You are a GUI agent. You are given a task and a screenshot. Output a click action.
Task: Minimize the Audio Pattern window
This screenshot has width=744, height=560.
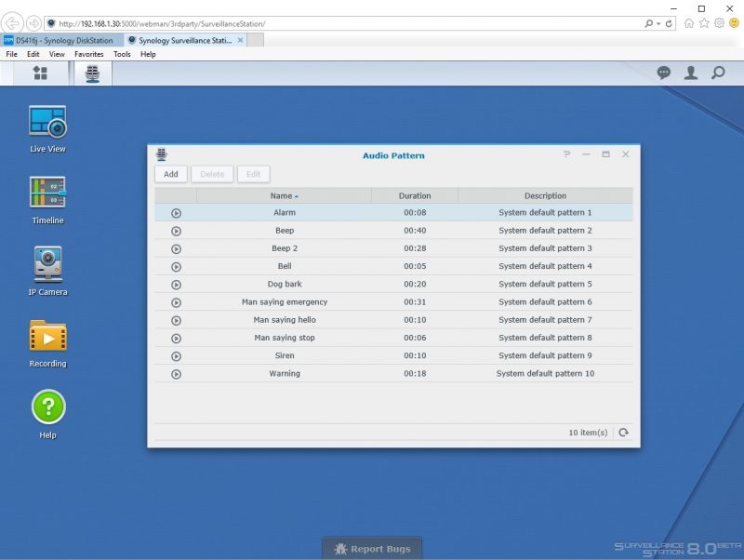pyautogui.click(x=586, y=154)
